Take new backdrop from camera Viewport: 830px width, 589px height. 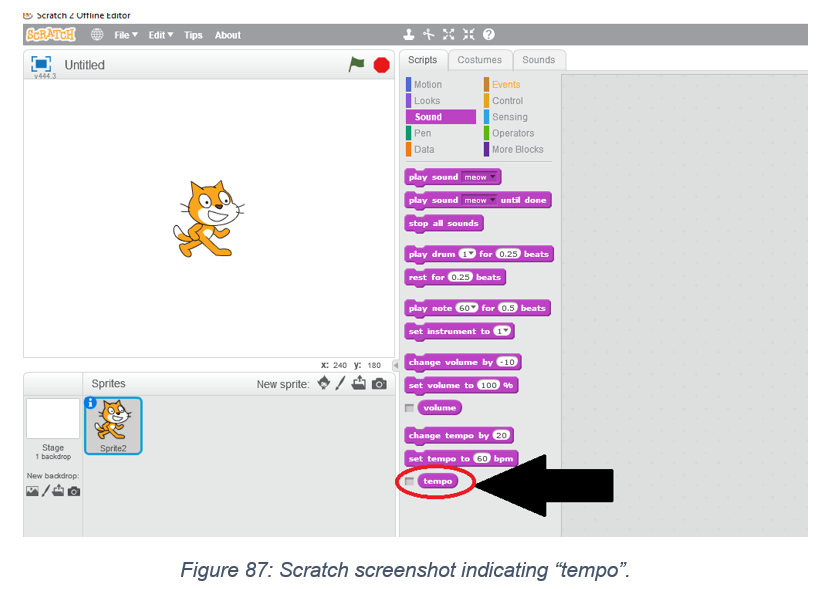[x=74, y=491]
